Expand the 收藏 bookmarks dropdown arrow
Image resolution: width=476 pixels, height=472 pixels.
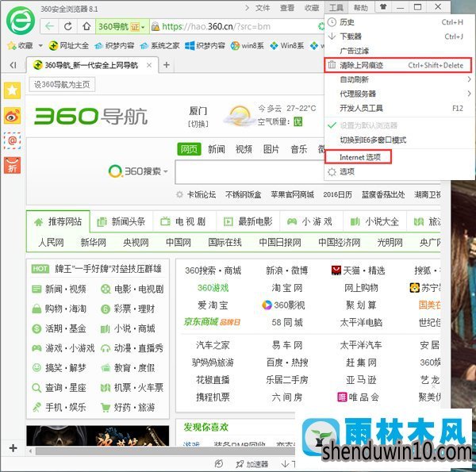(x=40, y=46)
